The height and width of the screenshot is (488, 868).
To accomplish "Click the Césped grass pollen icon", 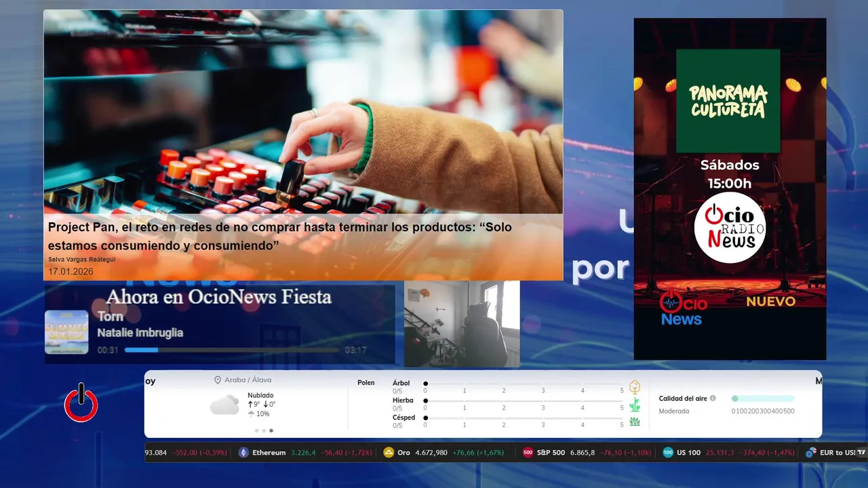I will [635, 422].
